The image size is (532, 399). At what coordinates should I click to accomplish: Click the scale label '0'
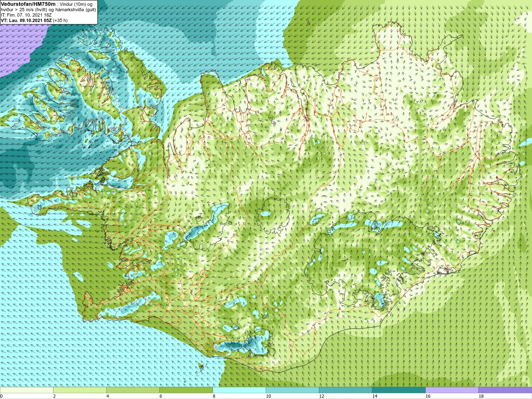(2, 396)
